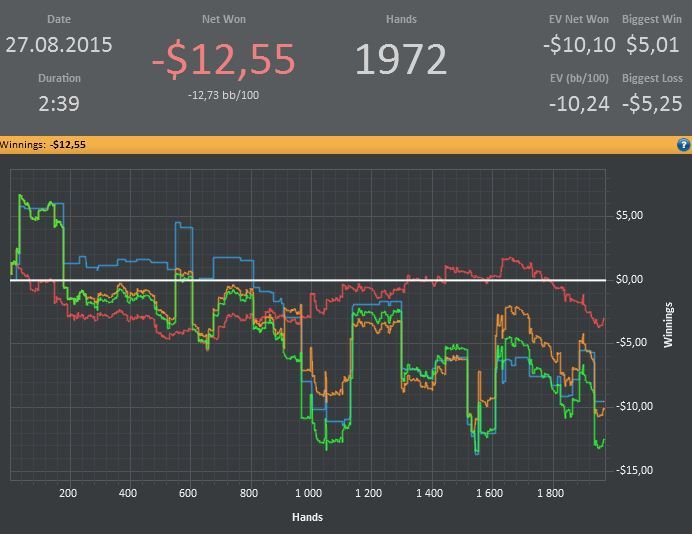Click the 1 600 x-axis tick label
This screenshot has width=692, height=534.
click(489, 493)
